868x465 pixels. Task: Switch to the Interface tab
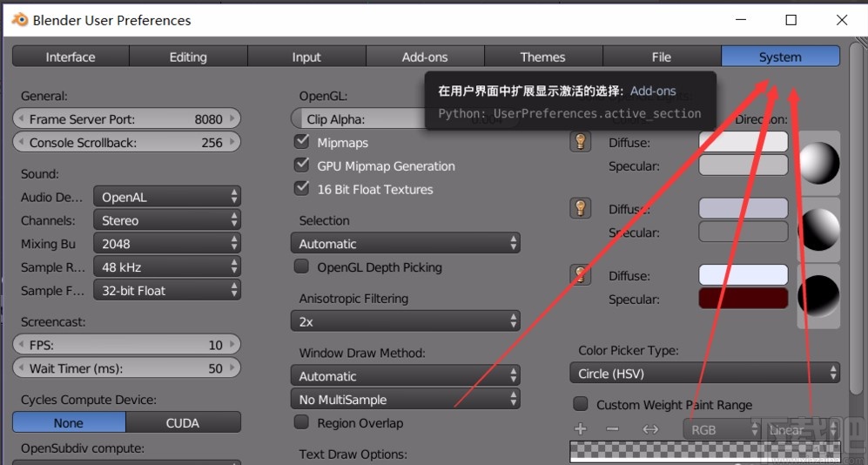click(x=71, y=57)
